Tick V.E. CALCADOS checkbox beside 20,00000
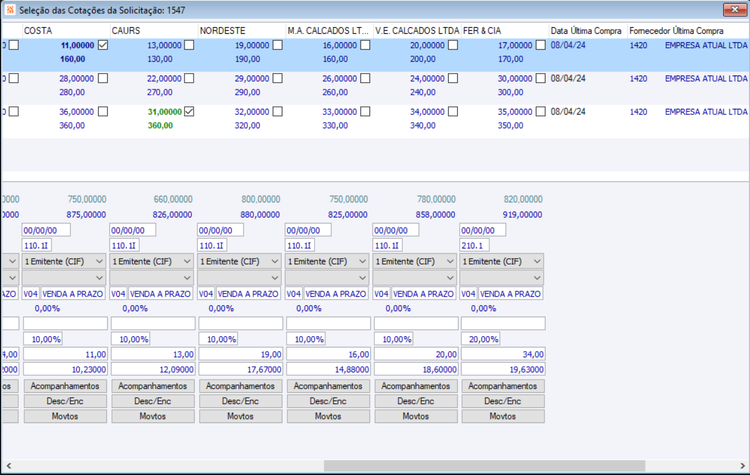The width and height of the screenshot is (750, 475). coord(453,45)
